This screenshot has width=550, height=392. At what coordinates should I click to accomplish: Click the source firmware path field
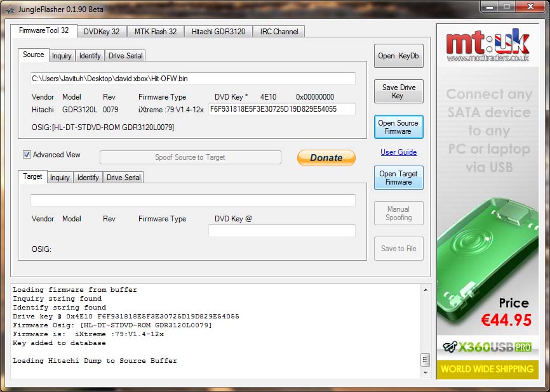click(x=193, y=79)
